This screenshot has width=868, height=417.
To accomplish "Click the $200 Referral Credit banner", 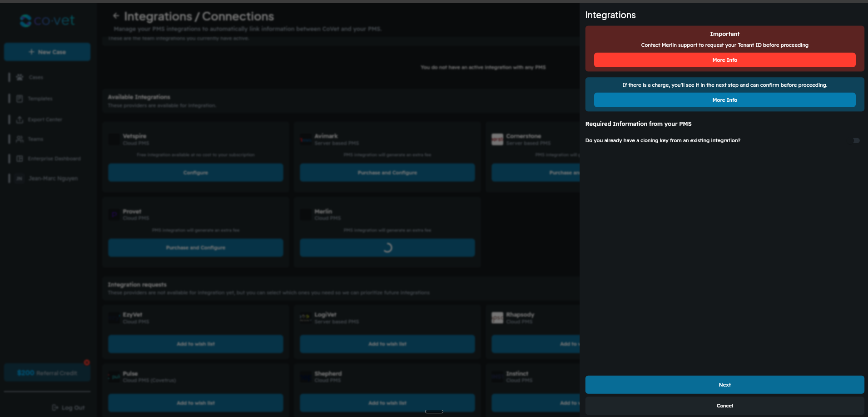I will pyautogui.click(x=47, y=373).
